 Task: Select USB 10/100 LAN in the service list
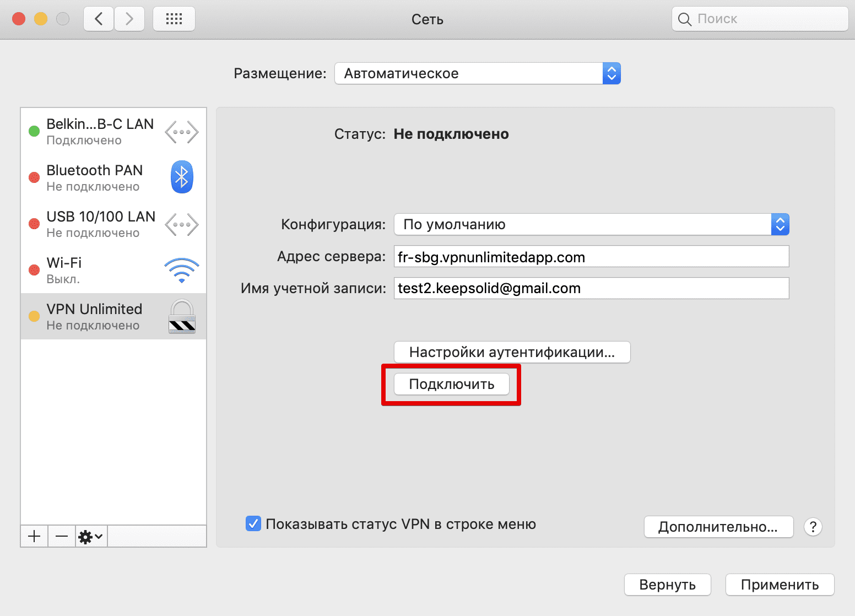pyautogui.click(x=101, y=224)
